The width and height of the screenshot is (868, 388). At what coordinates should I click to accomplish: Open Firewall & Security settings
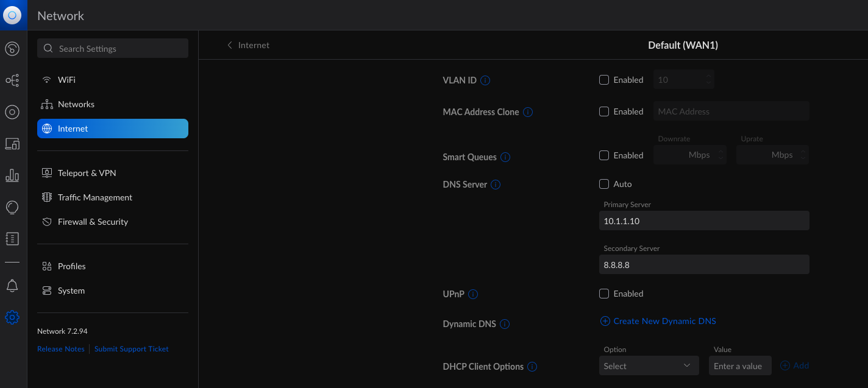pos(93,222)
